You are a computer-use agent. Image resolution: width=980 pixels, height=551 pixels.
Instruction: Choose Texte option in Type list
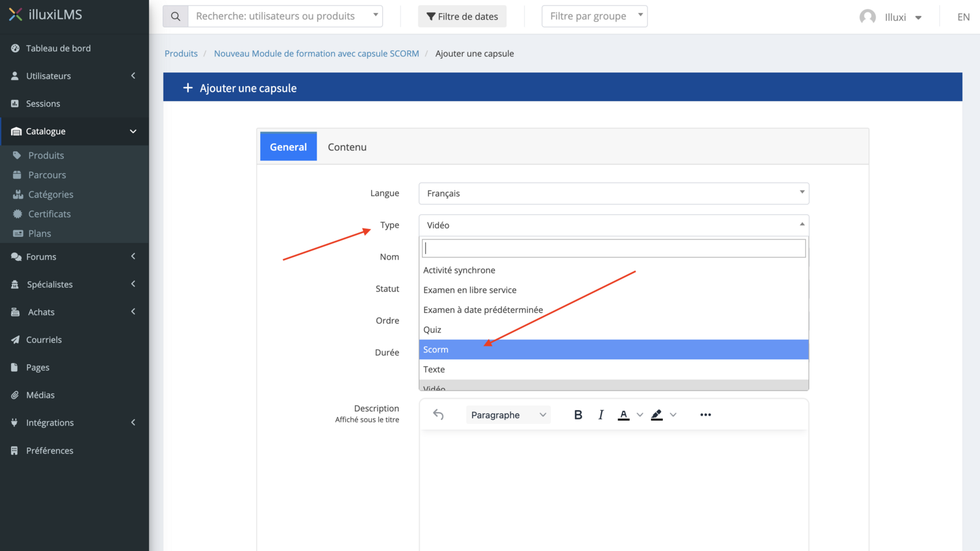tap(614, 369)
